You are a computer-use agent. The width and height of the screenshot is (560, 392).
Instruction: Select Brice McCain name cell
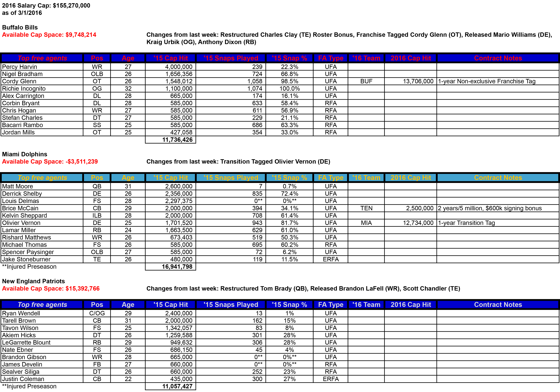tap(42, 208)
